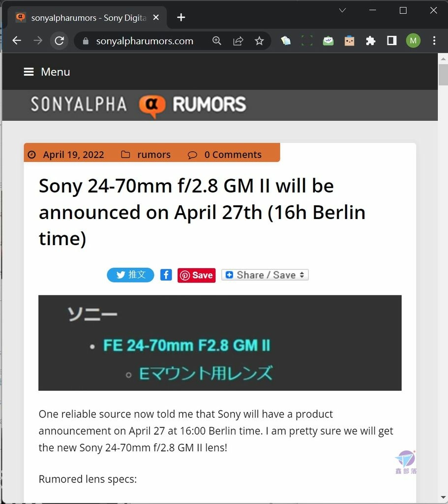The width and height of the screenshot is (448, 504).
Task: Share the article on Facebook icon
Action: [x=166, y=275]
